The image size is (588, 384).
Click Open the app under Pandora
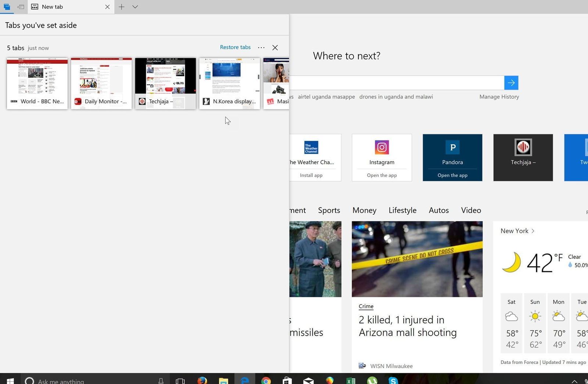[452, 175]
